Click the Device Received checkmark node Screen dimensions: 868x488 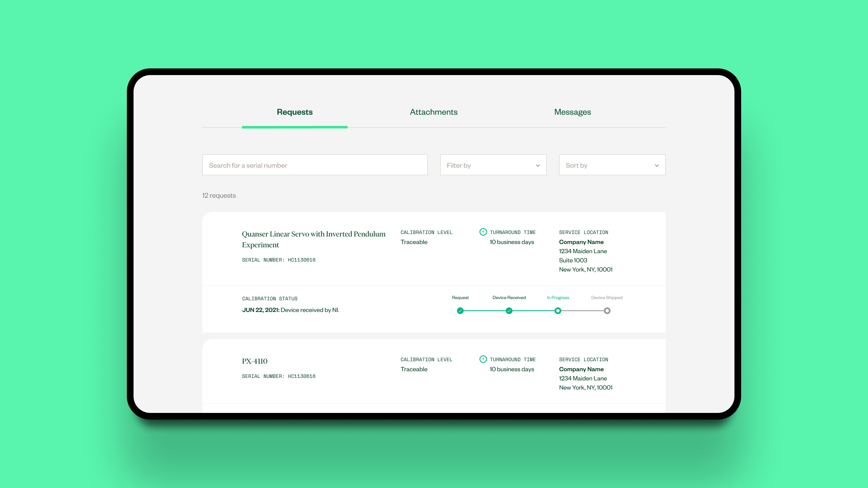(x=509, y=311)
